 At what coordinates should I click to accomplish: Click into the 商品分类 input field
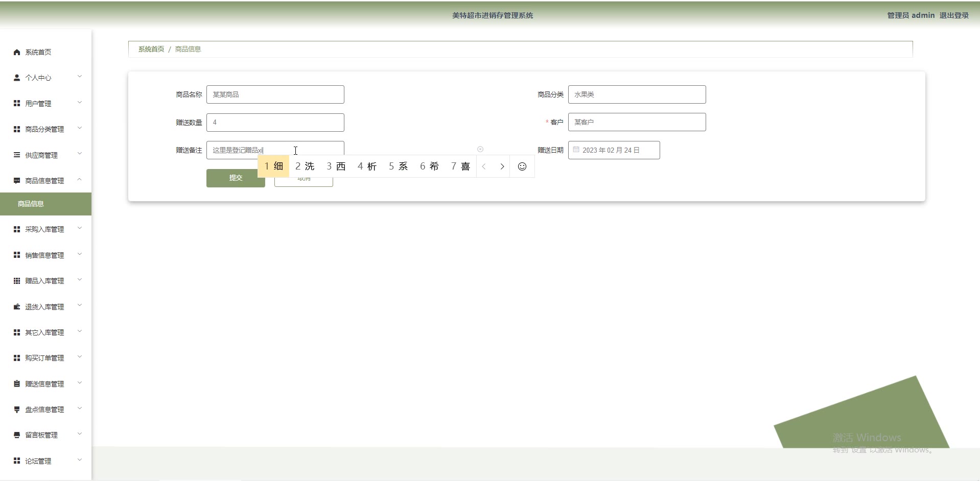coord(637,94)
